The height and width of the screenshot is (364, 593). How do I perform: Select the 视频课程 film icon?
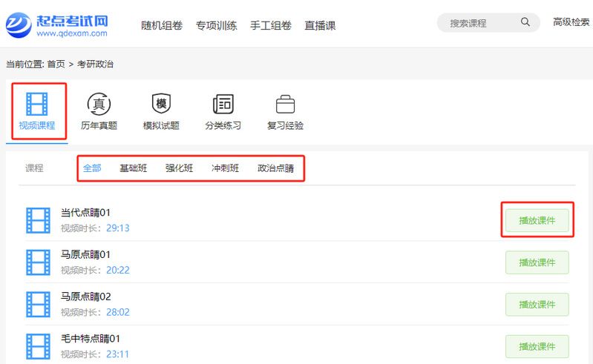coord(37,103)
